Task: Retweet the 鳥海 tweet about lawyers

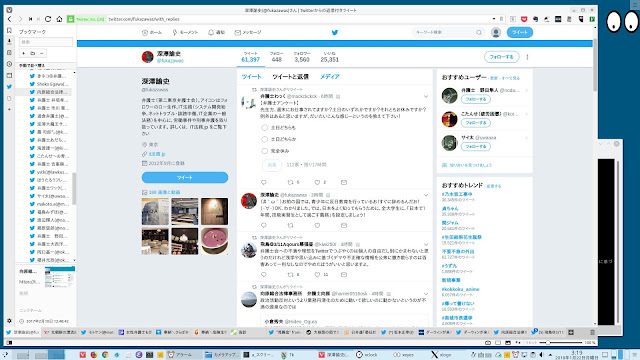Action: (290, 275)
